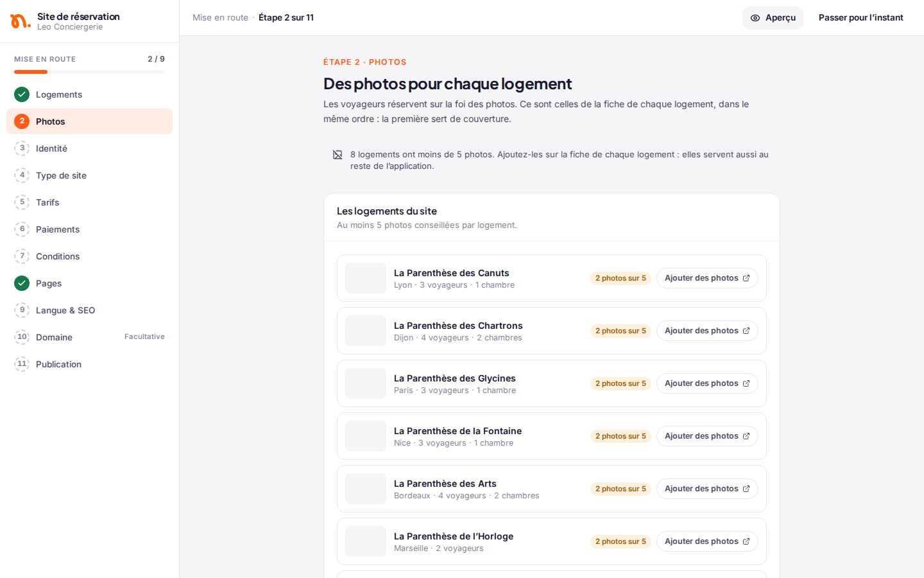Click the step 7 circle for Conditions

[22, 256]
